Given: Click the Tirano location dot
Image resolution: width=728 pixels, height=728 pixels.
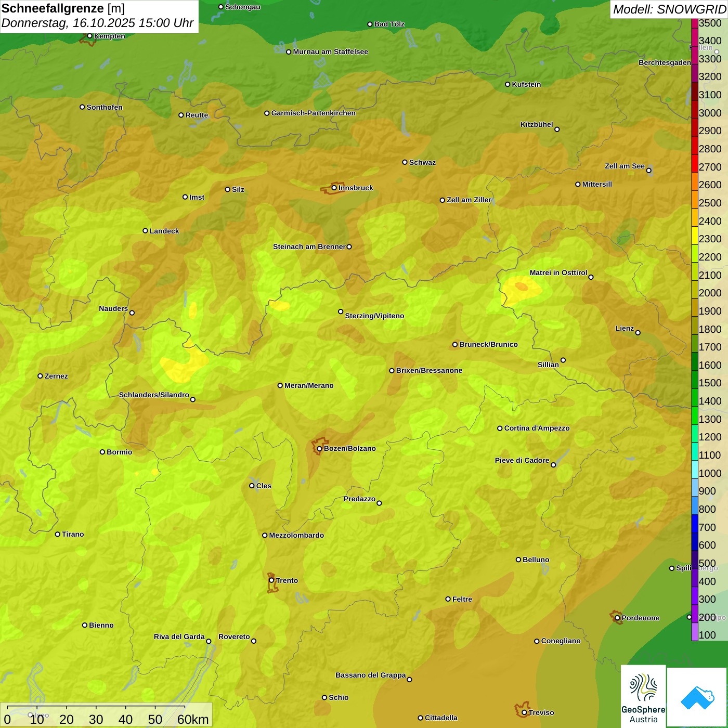Looking at the screenshot, I should (x=58, y=534).
